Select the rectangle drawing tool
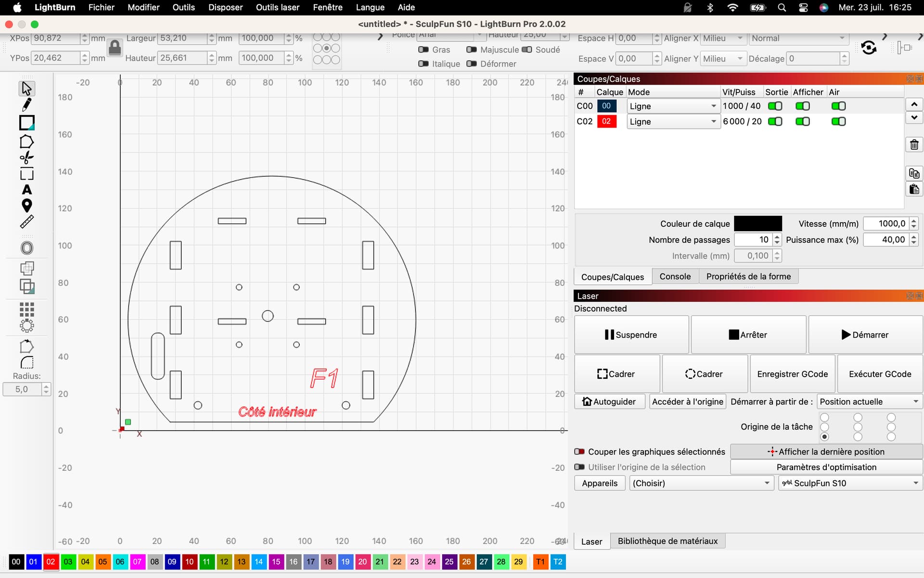This screenshot has width=924, height=578. click(27, 123)
